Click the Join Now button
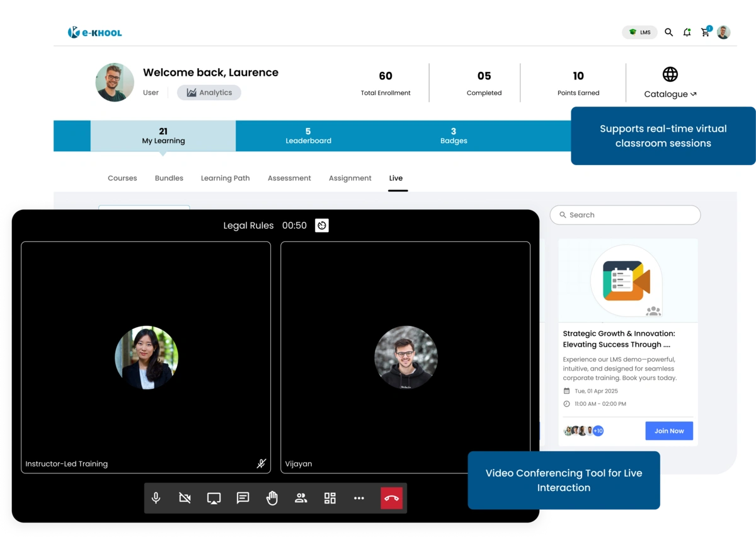 click(669, 430)
